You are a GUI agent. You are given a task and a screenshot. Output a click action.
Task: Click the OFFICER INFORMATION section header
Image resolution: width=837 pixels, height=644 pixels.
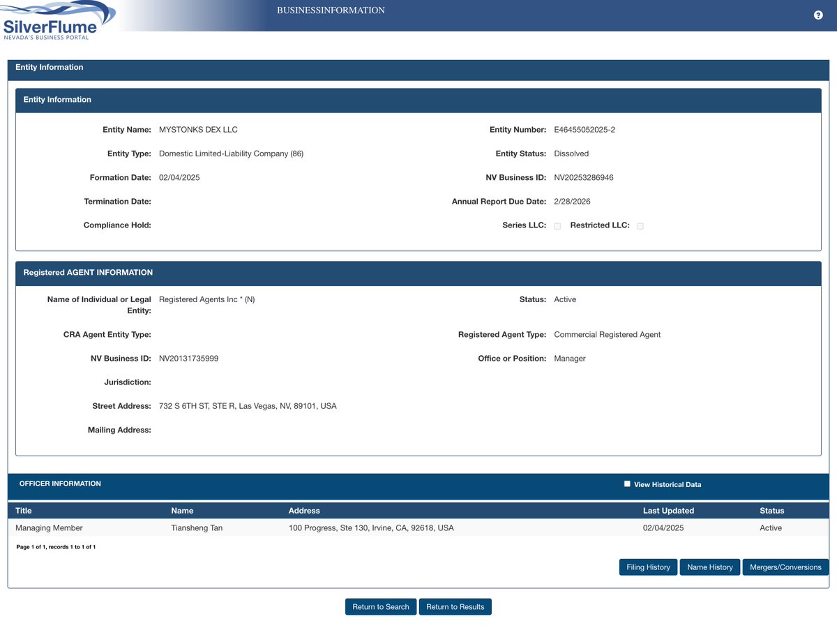click(60, 484)
